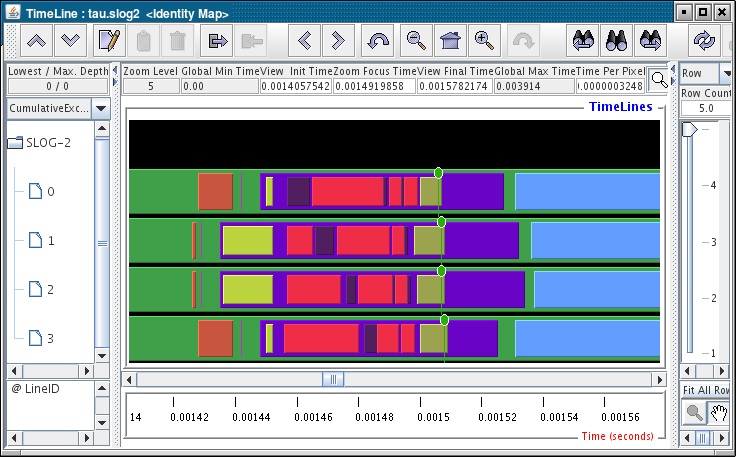Screen dimensions: 736x457
Task: Click Lowest / Max. Depth field 0 / 0
Action: point(58,86)
